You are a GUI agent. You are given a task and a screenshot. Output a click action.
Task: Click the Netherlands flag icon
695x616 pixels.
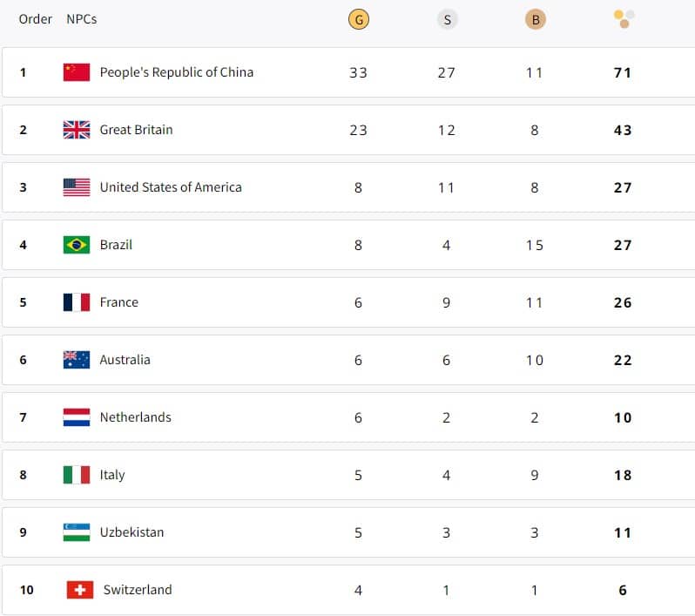[77, 417]
